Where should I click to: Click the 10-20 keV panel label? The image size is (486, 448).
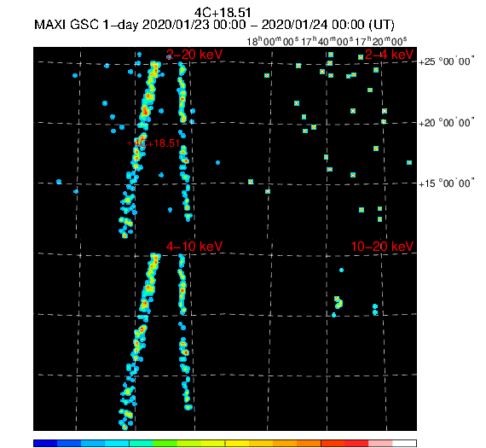pos(382,247)
